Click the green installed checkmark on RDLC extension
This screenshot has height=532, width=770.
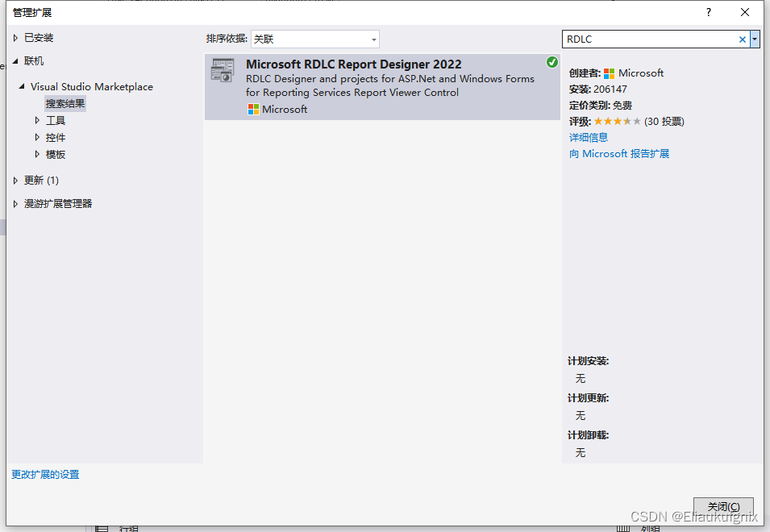tap(552, 62)
